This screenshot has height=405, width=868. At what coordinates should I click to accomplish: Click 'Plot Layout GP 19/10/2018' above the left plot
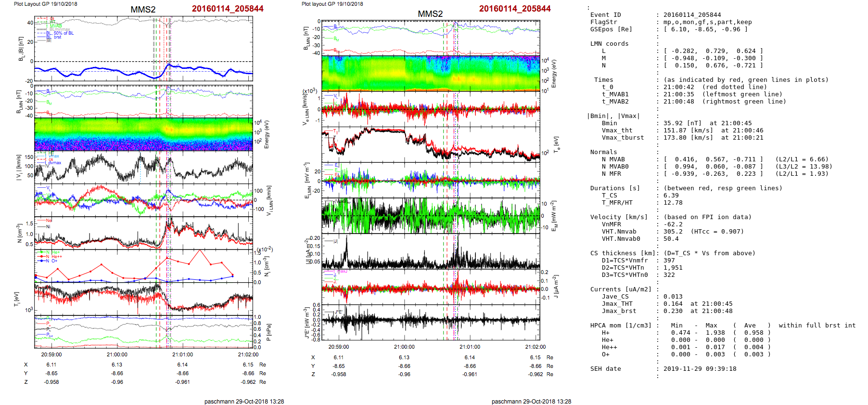click(x=46, y=4)
